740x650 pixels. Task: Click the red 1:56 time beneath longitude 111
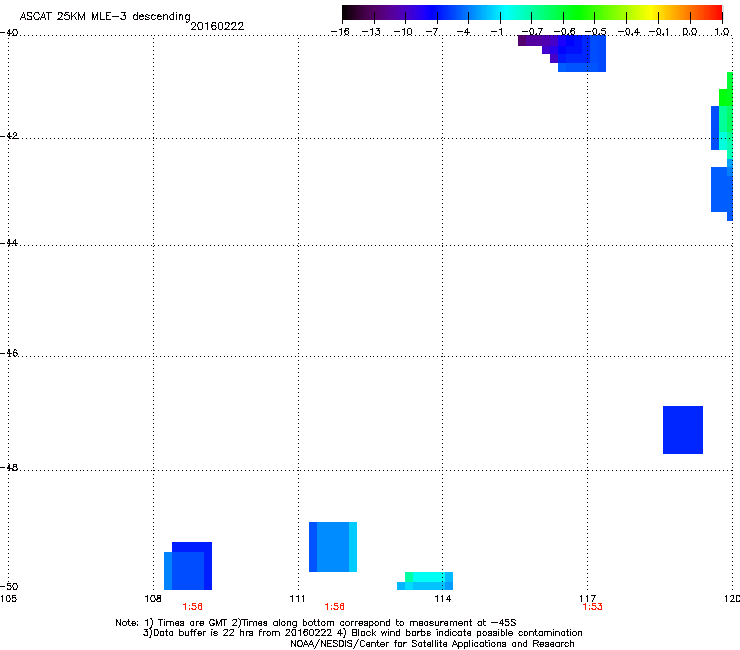334,607
